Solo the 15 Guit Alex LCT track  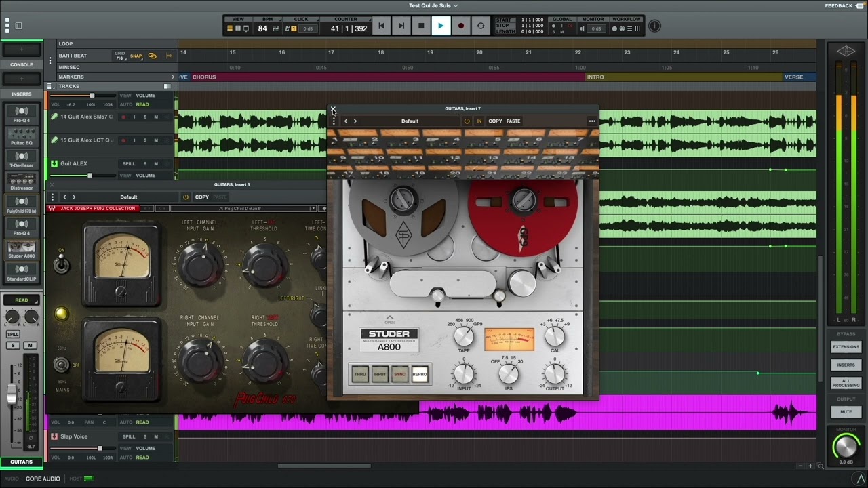click(145, 140)
